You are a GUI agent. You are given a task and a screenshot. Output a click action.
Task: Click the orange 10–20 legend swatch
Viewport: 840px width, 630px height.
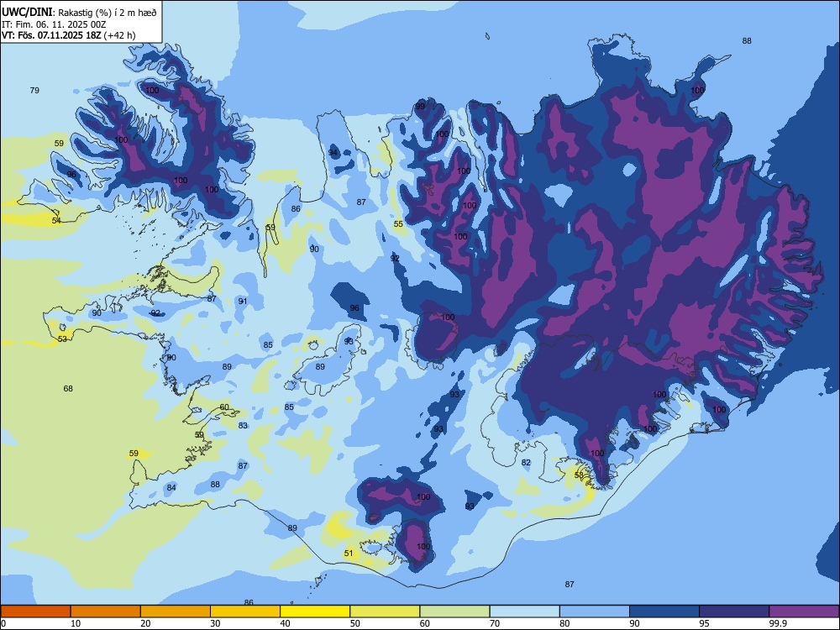coord(106,612)
